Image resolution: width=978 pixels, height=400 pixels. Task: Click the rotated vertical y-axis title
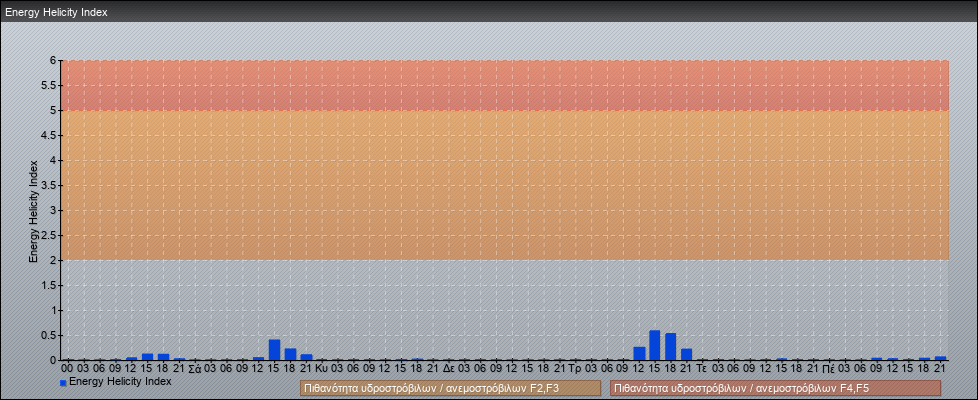(x=34, y=211)
